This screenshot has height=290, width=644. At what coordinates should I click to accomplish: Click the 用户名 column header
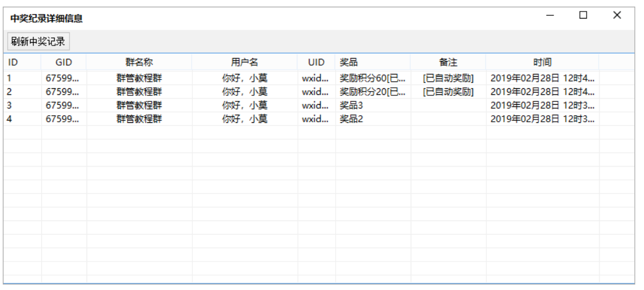[x=245, y=62]
